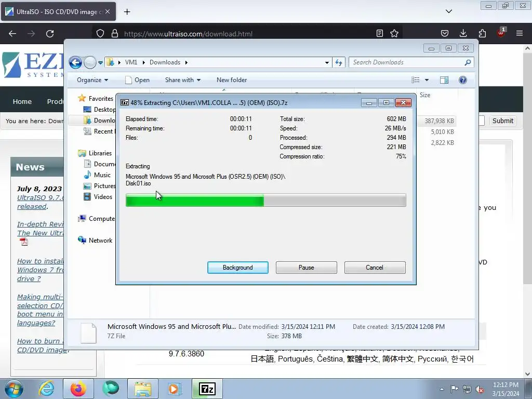Click the Explorer forward arrow button
The image size is (532, 399).
[90, 62]
